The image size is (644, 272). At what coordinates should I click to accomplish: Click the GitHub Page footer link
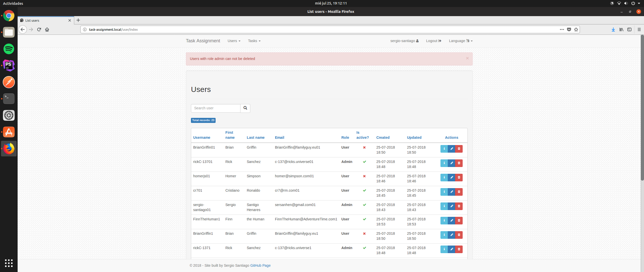coord(260,265)
